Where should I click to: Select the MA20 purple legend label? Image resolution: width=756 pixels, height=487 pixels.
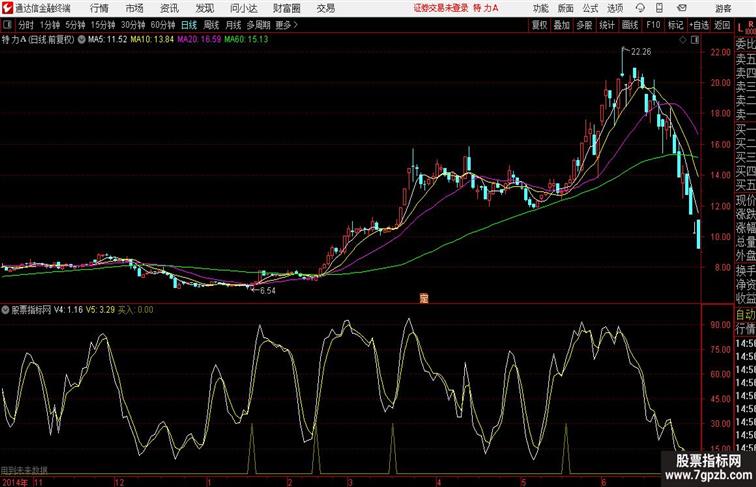click(199, 40)
